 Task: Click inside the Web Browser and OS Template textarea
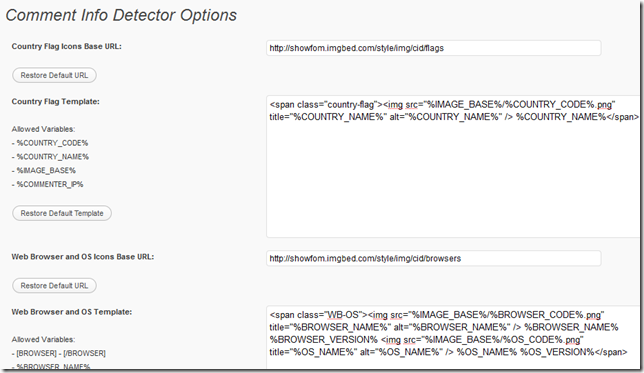click(x=453, y=337)
